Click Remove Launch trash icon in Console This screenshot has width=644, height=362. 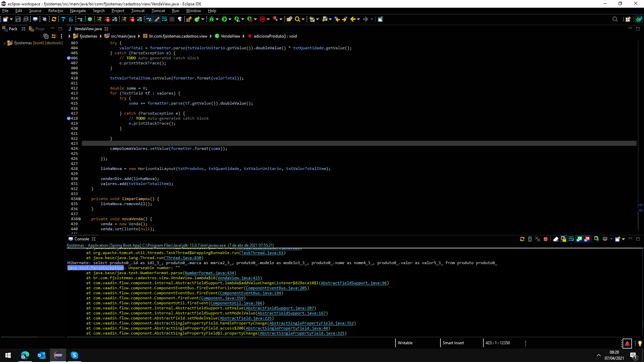point(530,239)
